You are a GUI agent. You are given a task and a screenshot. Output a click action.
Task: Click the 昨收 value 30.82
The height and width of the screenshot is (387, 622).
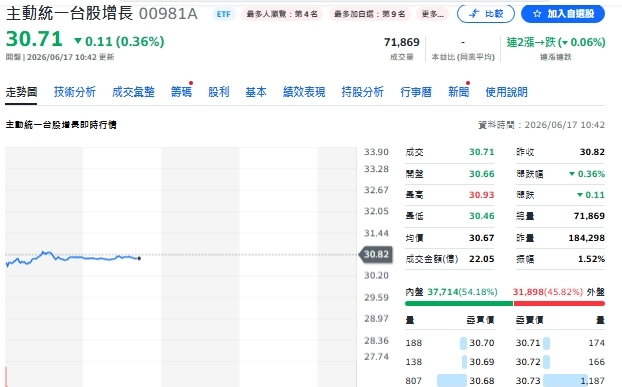click(592, 152)
